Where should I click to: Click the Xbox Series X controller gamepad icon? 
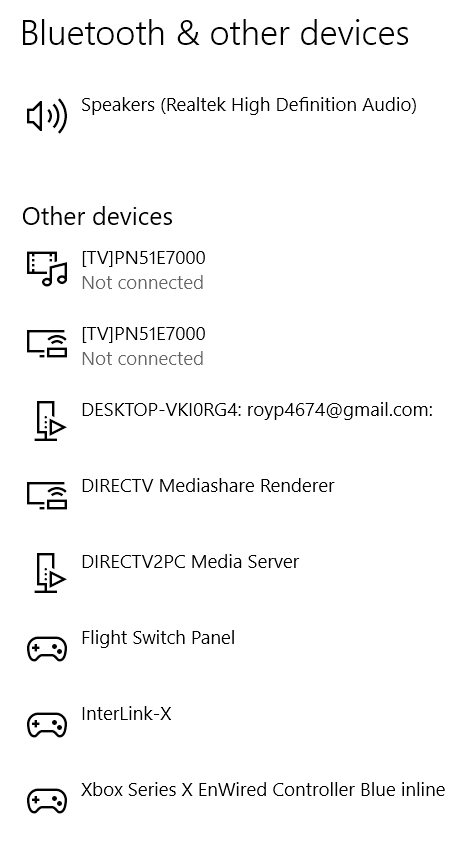pos(47,801)
